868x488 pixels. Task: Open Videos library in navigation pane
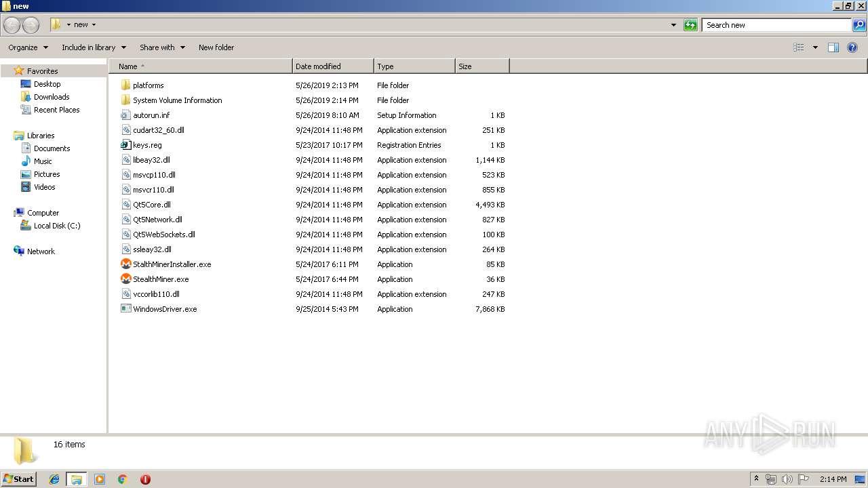click(x=44, y=187)
